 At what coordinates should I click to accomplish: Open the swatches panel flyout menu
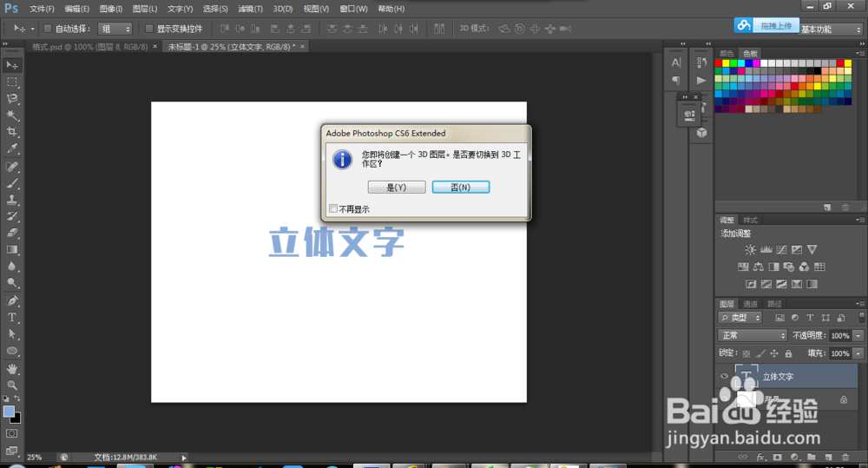pyautogui.click(x=859, y=53)
